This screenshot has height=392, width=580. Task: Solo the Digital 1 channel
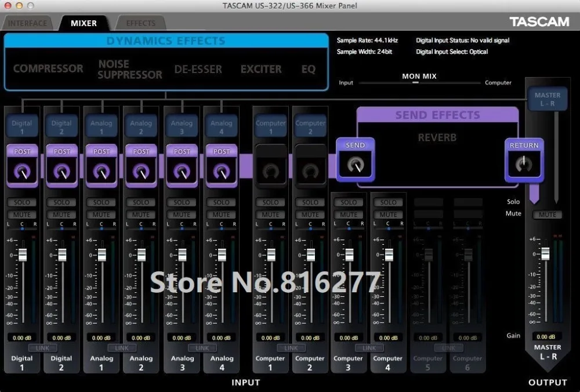(22, 202)
